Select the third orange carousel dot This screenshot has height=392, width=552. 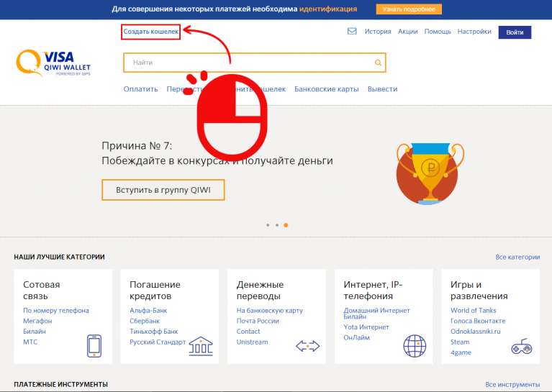(286, 225)
